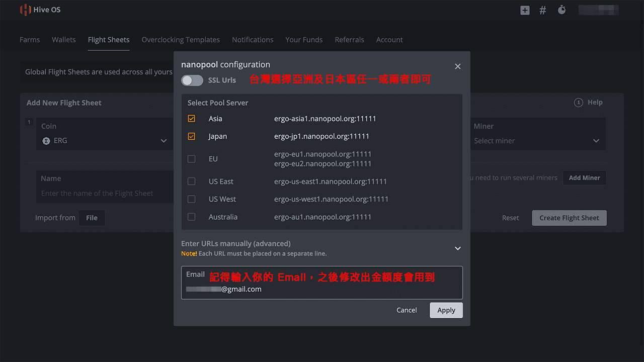Click the Hive OS logo
The width and height of the screenshot is (644, 362).
[x=40, y=10]
